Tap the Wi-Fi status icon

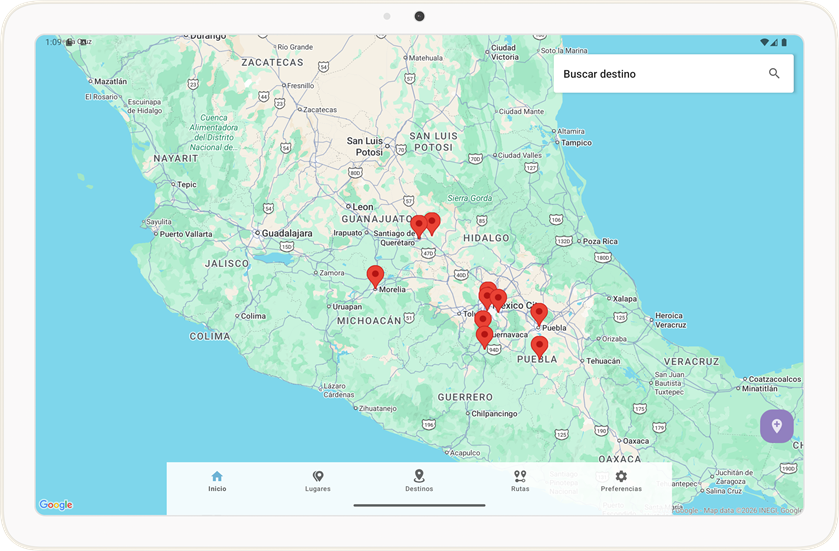pos(764,42)
